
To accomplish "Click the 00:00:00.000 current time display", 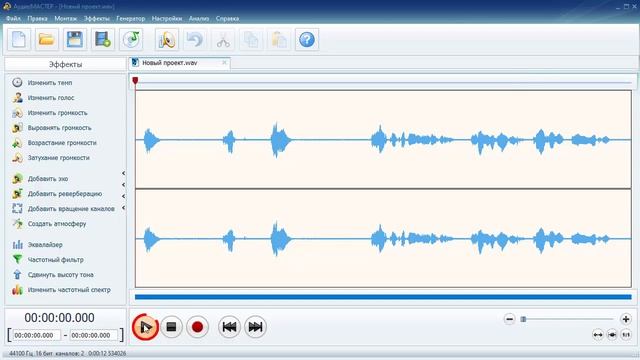I will click(x=60, y=318).
